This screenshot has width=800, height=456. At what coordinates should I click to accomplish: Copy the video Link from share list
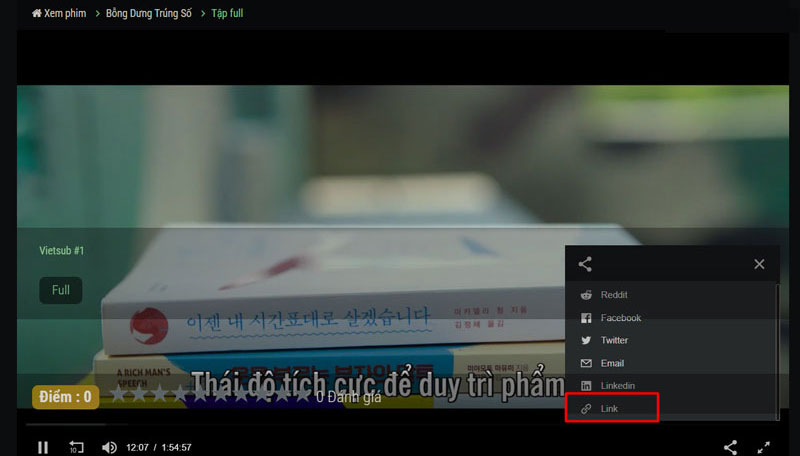[x=611, y=409]
